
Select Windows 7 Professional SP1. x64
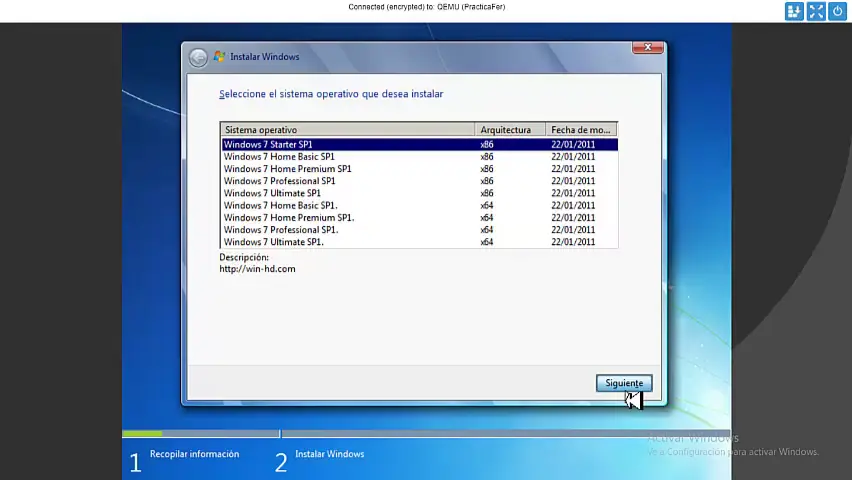pyautogui.click(x=419, y=230)
